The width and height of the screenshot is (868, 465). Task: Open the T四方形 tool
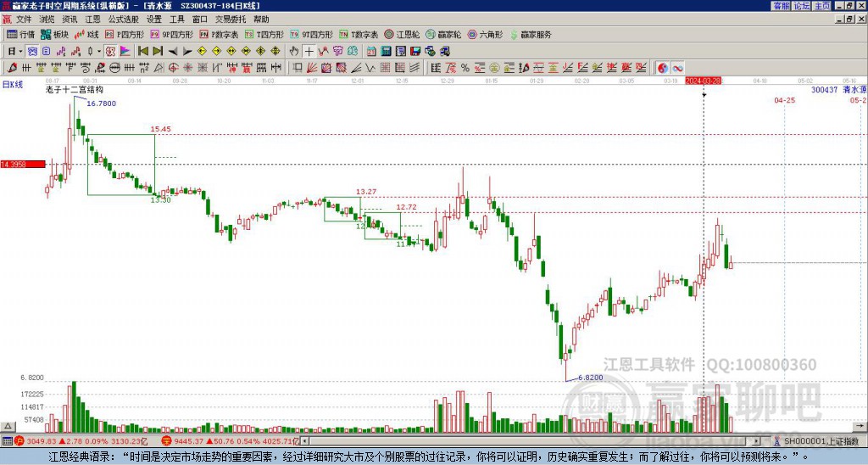(x=264, y=34)
